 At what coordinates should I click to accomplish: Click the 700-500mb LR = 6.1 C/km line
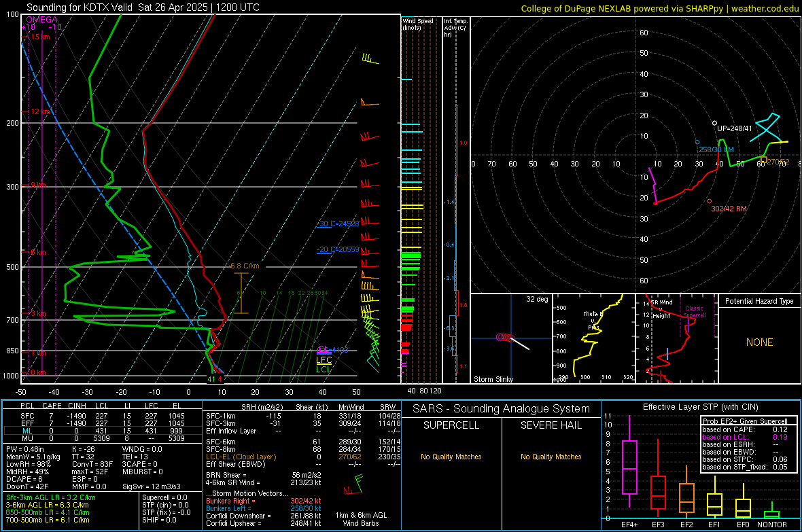point(48,520)
